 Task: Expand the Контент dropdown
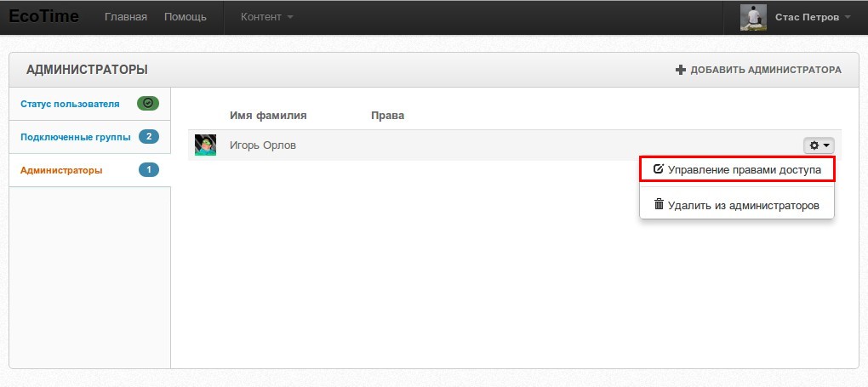pos(266,17)
